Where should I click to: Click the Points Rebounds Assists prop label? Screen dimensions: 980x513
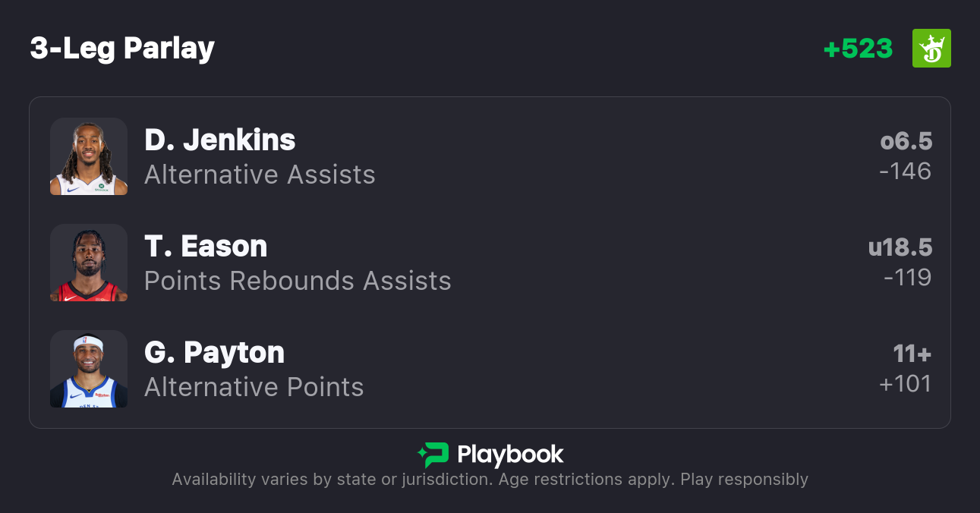(298, 282)
